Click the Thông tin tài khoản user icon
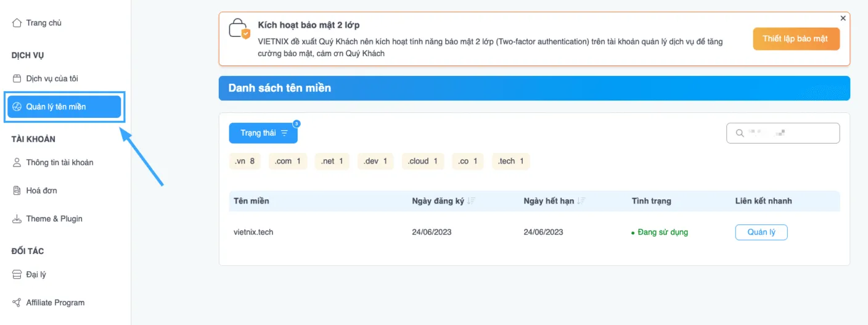Image resolution: width=868 pixels, height=325 pixels. [x=17, y=163]
